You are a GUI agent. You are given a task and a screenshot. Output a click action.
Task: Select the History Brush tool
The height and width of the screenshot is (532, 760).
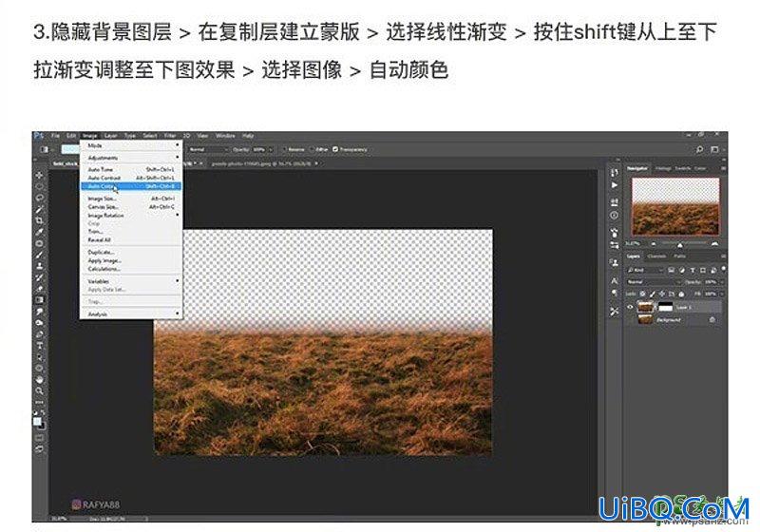click(x=39, y=277)
